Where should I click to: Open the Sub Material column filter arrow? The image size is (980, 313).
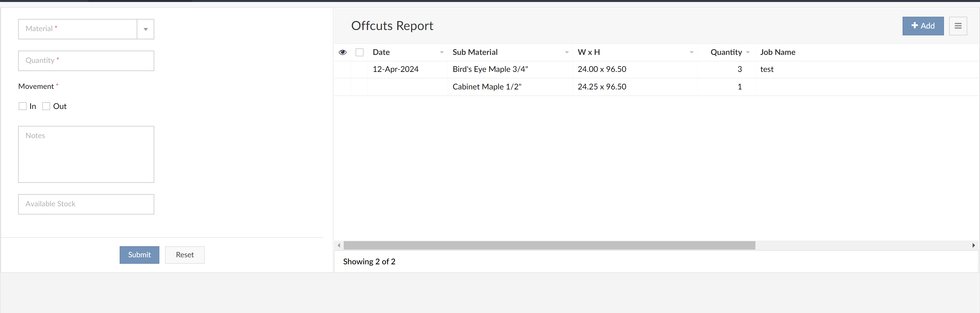pyautogui.click(x=567, y=52)
